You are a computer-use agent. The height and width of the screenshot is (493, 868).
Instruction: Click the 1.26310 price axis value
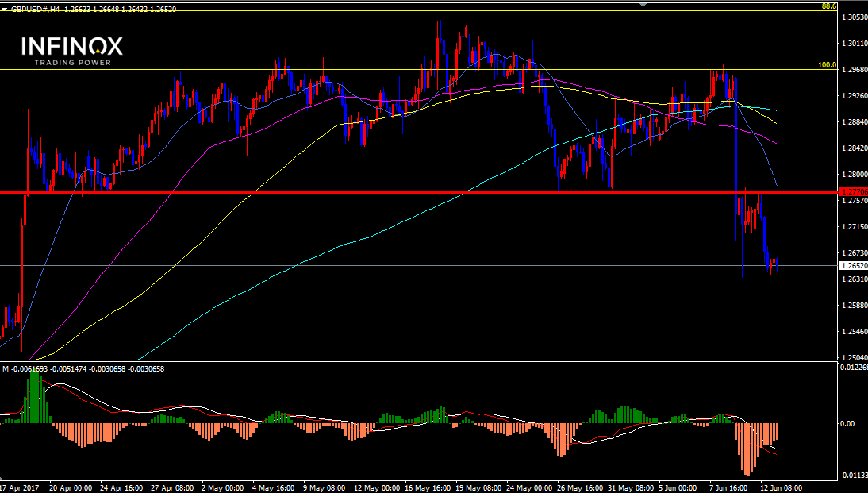[x=855, y=279]
